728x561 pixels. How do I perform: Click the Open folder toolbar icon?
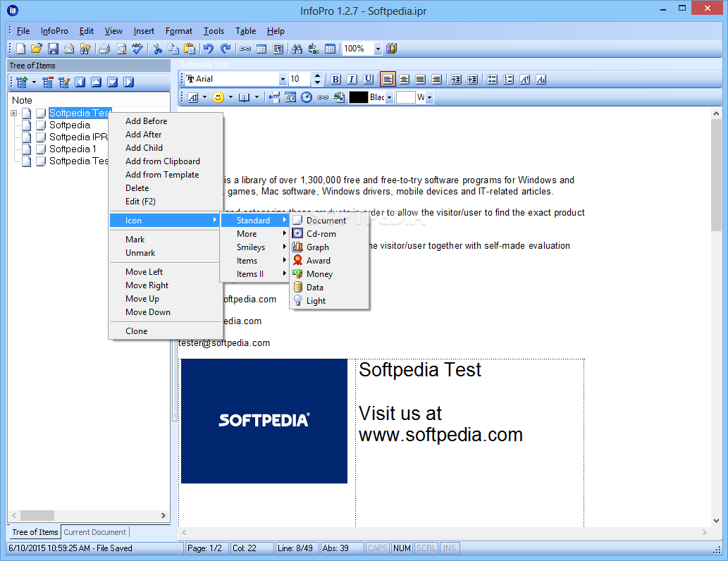point(37,49)
